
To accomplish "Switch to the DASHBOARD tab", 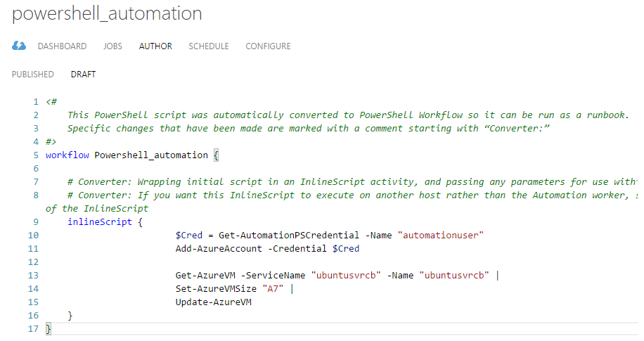I will point(62,46).
